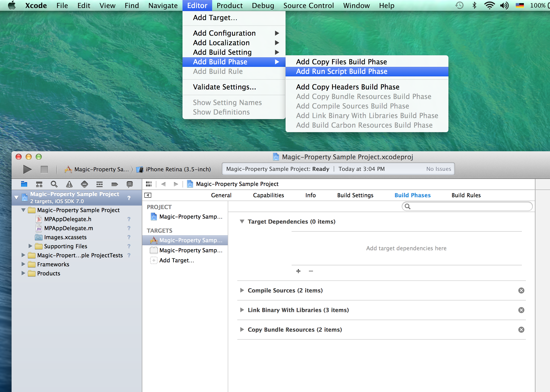The width and height of the screenshot is (550, 392).
Task: Select the test bundle target below the app target
Action: tap(185, 250)
